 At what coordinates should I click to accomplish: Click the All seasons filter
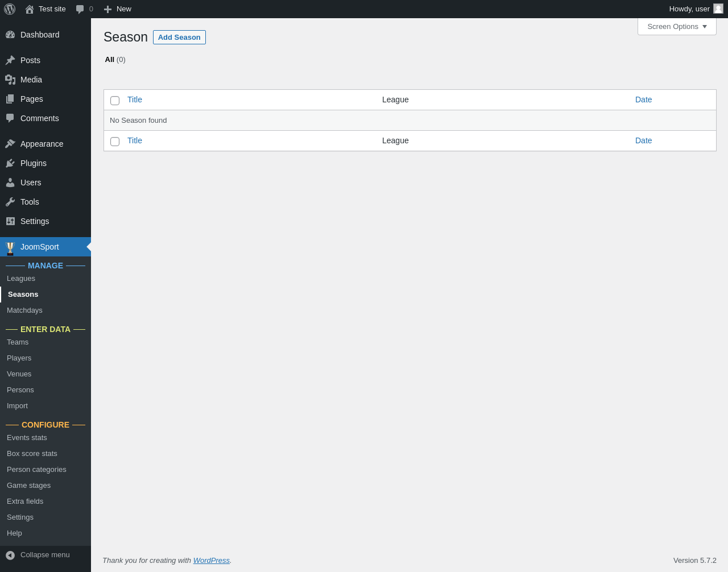[115, 60]
